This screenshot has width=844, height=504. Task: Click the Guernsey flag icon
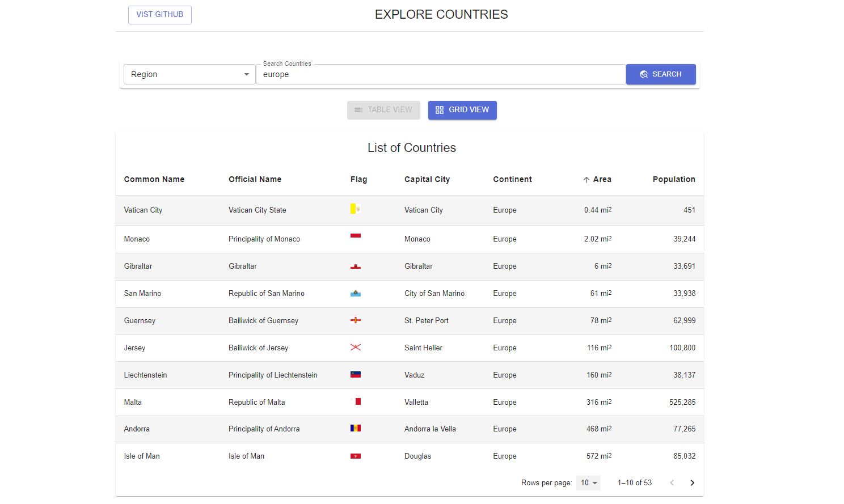pyautogui.click(x=356, y=320)
